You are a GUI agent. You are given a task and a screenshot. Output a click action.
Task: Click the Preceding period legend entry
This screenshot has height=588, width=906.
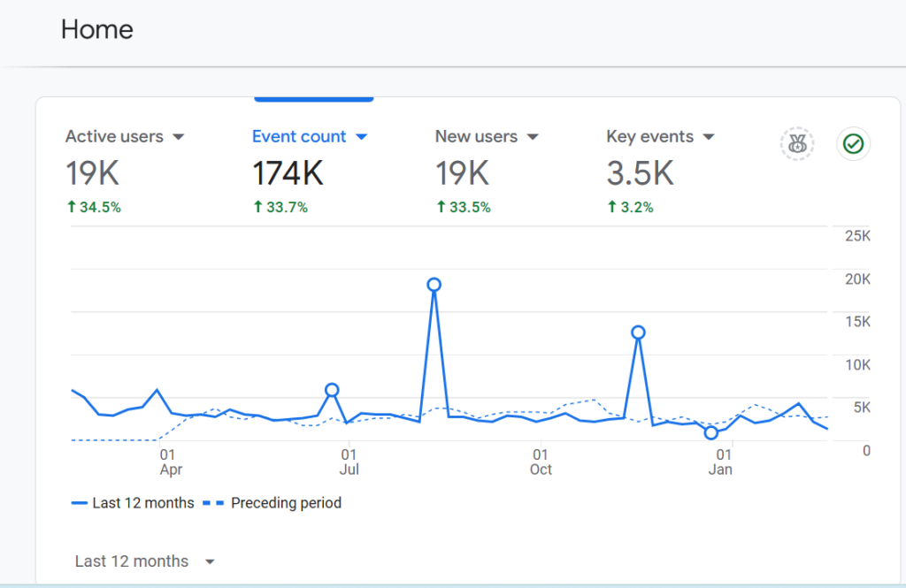click(273, 503)
